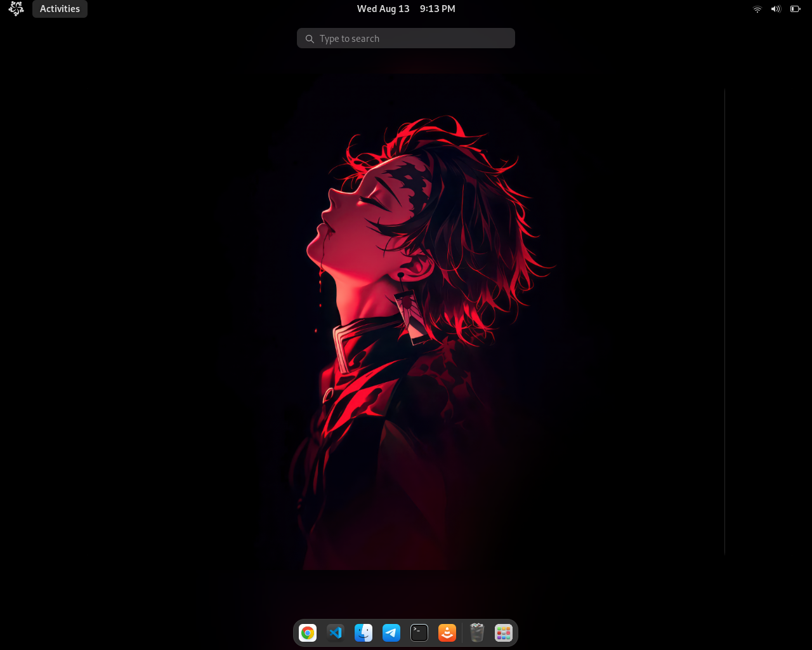Viewport: 812px width, 650px height.
Task: Open the quick settings system status menu
Action: coord(775,8)
